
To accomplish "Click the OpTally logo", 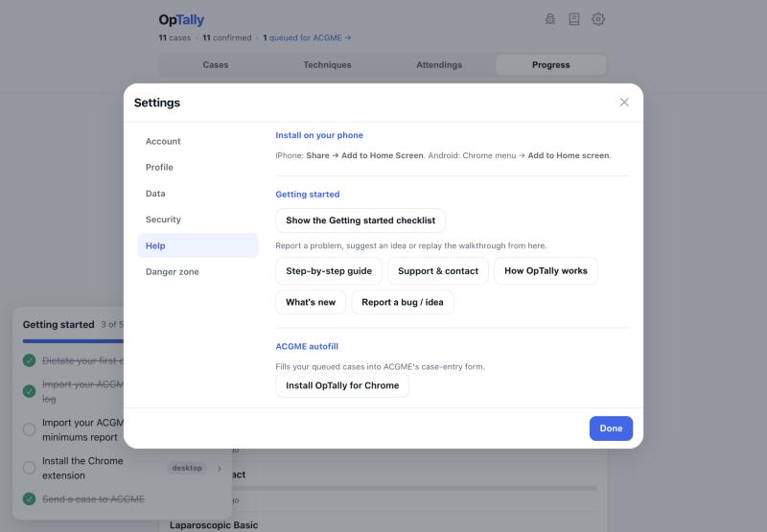I will pos(181,19).
